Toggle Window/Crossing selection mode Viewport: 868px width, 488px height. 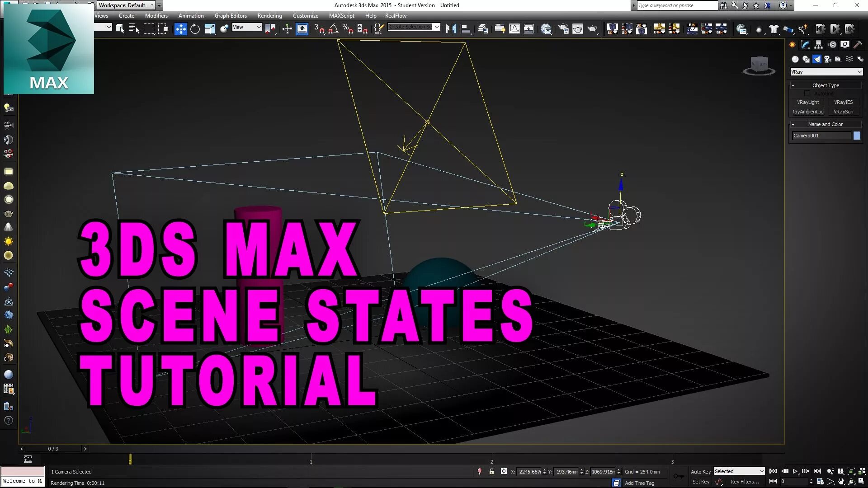point(163,29)
